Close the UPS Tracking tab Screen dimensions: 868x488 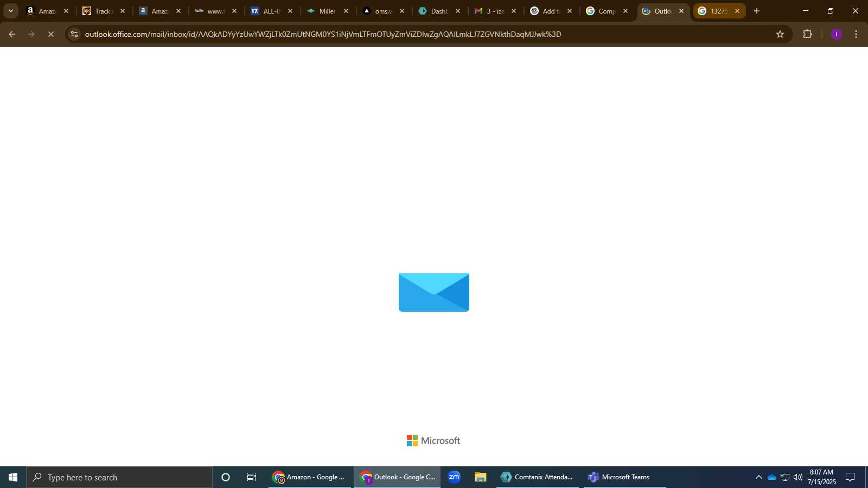coord(123,11)
